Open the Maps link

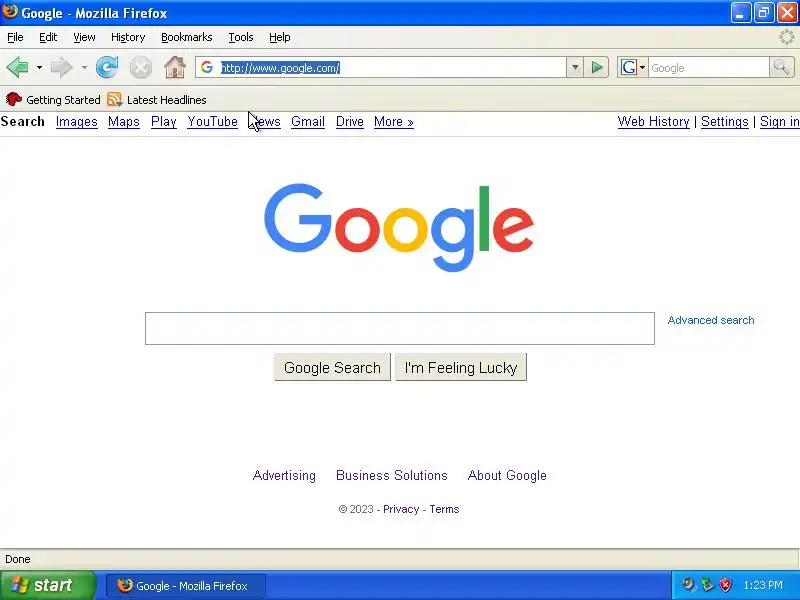124,122
